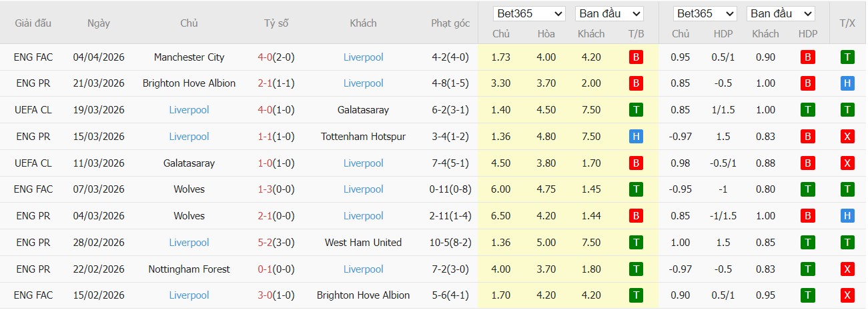Click green T T/B badge in West Ham United row
Screen dimensions: 868x310
[636, 243]
